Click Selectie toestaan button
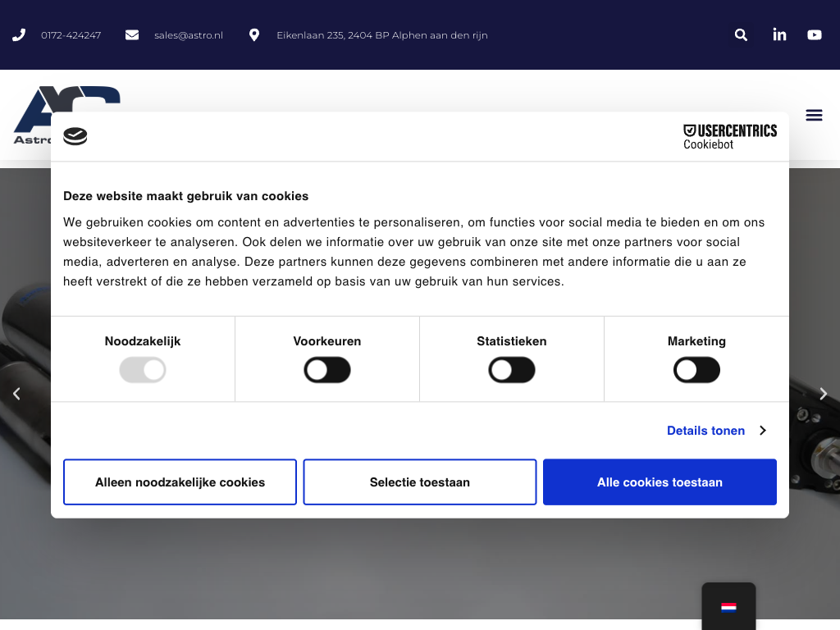Viewport: 840px width, 630px height. click(420, 482)
